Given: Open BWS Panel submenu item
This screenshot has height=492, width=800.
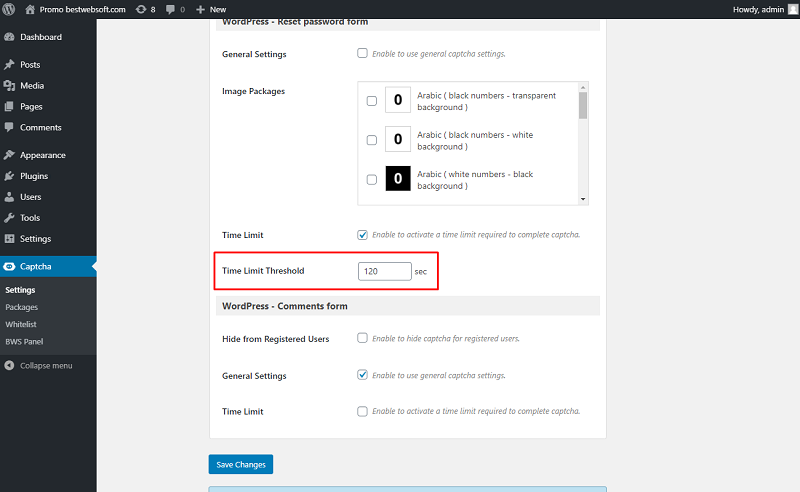Looking at the screenshot, I should point(24,341).
